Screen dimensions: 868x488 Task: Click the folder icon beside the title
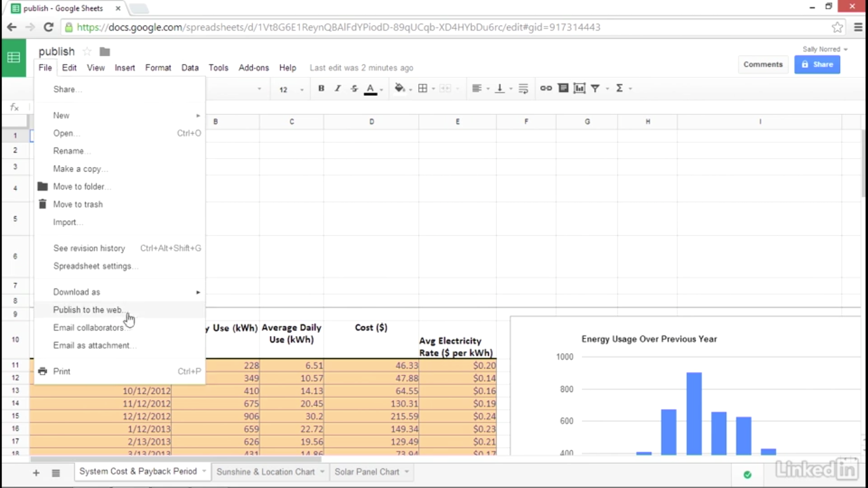105,51
